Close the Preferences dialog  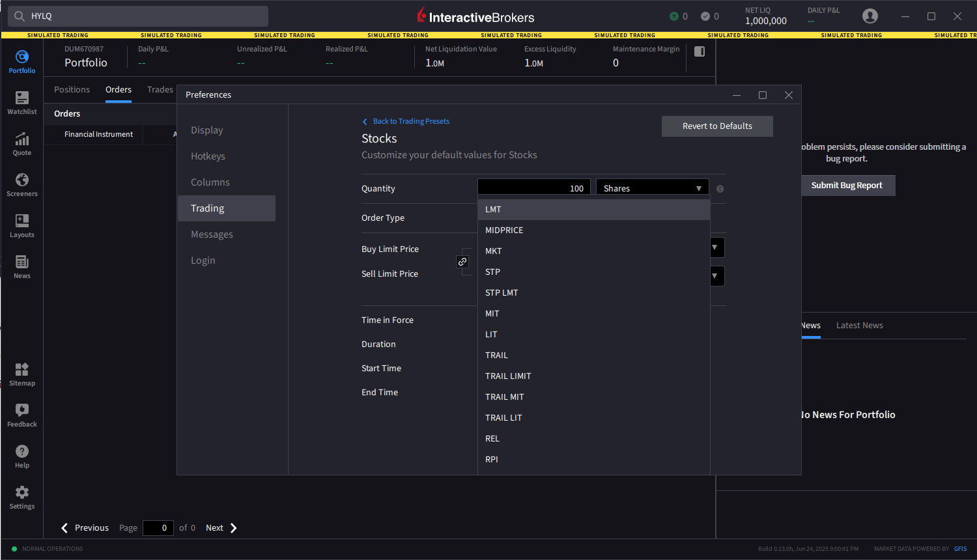point(789,95)
